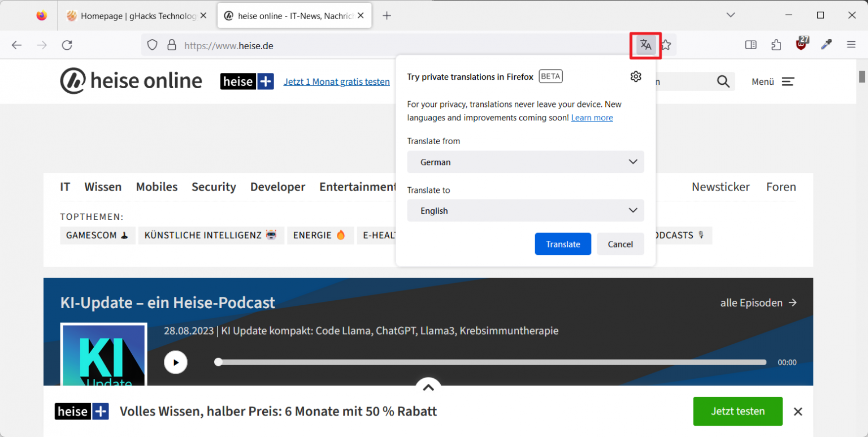868x437 pixels.
Task: Click the heise search magnifier icon
Action: click(723, 81)
